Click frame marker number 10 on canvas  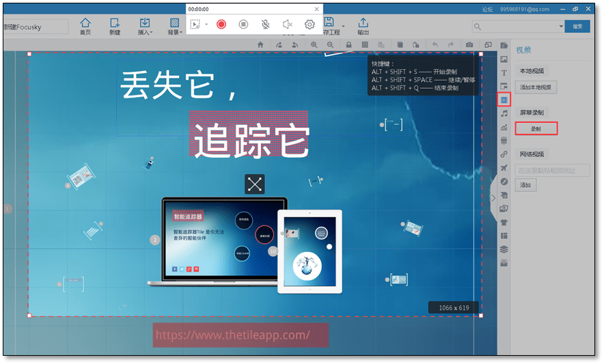click(x=273, y=251)
